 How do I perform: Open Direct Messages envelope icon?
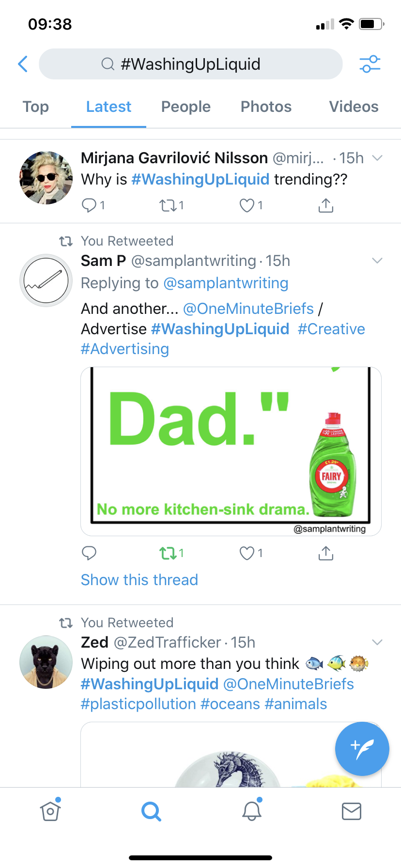(x=351, y=811)
